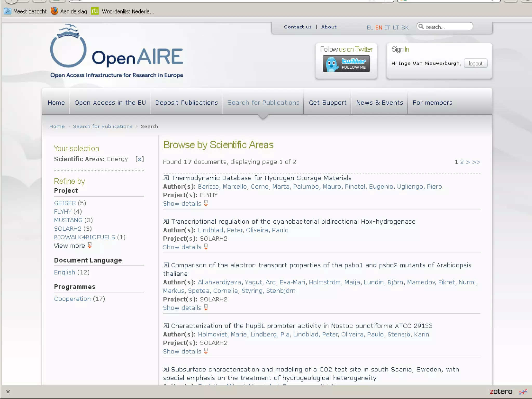The width and height of the screenshot is (532, 399).
Task: Click author Holmqvist, Marie
Action: pos(222,334)
